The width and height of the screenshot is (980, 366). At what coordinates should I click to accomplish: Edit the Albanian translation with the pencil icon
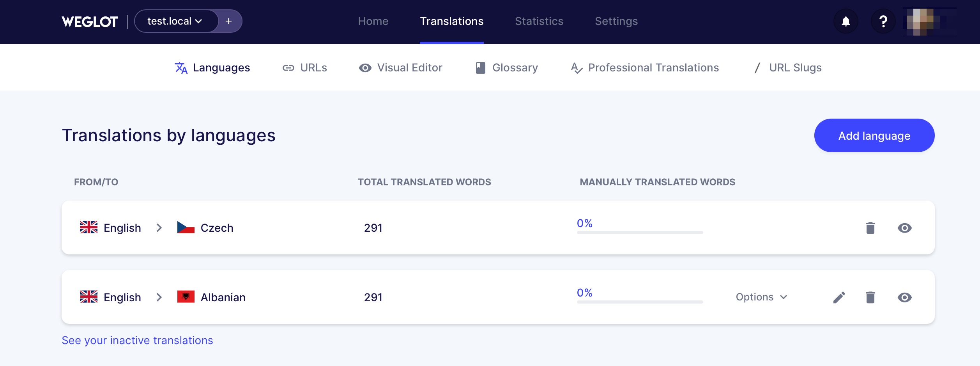pos(839,297)
